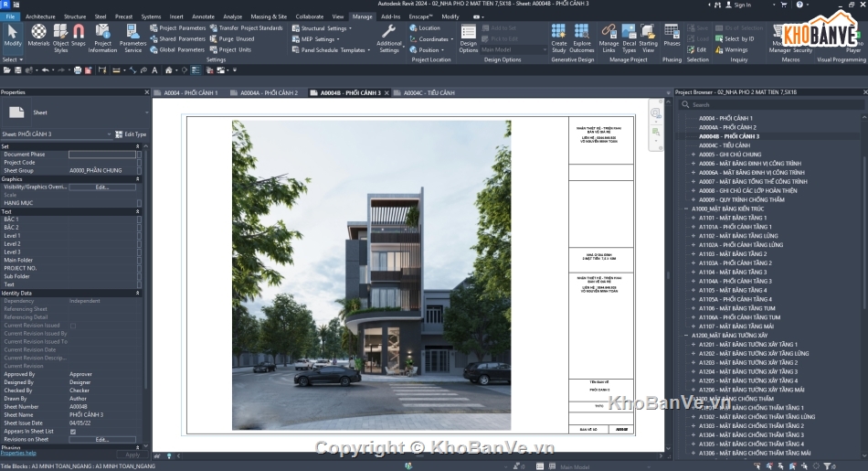Viewport: 868px width, 471px height.
Task: Click the canvas horizontal scrollbar
Action: click(420, 456)
